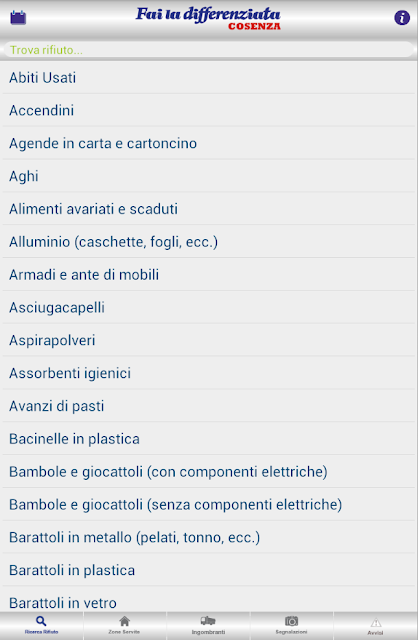Select Barattoli in metallo entry

(x=209, y=537)
